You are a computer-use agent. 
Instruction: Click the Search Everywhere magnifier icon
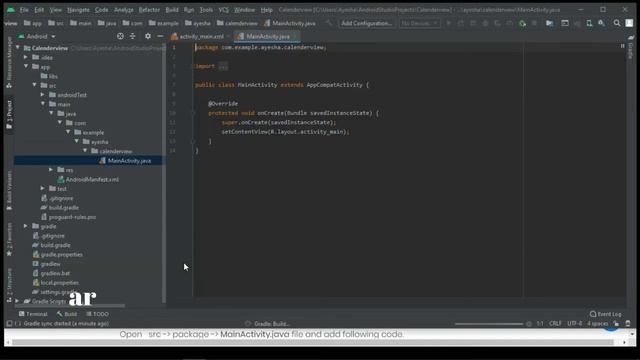pyautogui.click(x=617, y=24)
